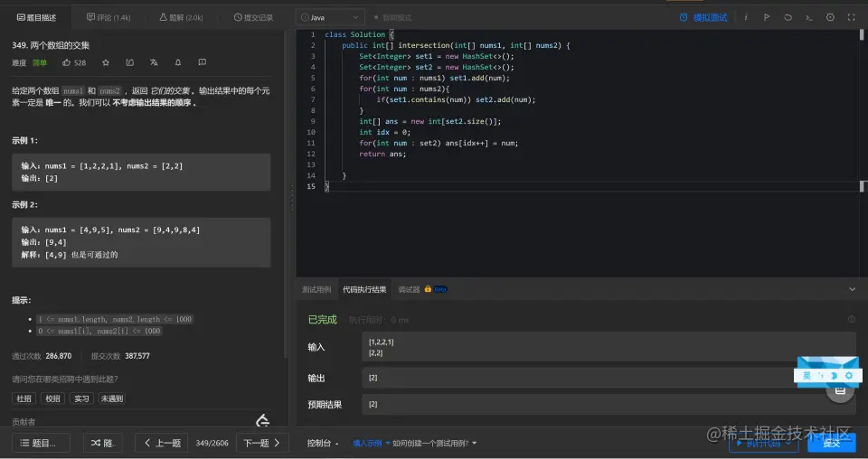Click the line number 15 in the gutter
Screen dimensions: 868x459
(310, 186)
